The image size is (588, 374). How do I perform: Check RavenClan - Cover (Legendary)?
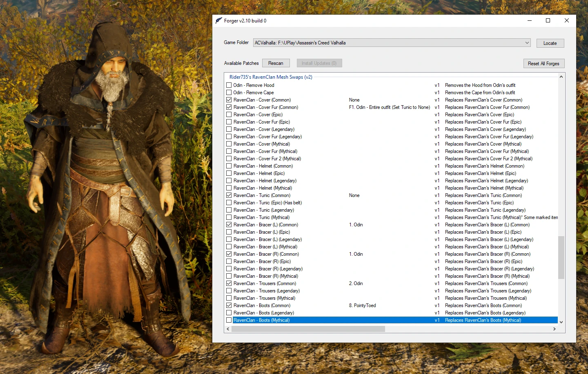[x=229, y=129]
